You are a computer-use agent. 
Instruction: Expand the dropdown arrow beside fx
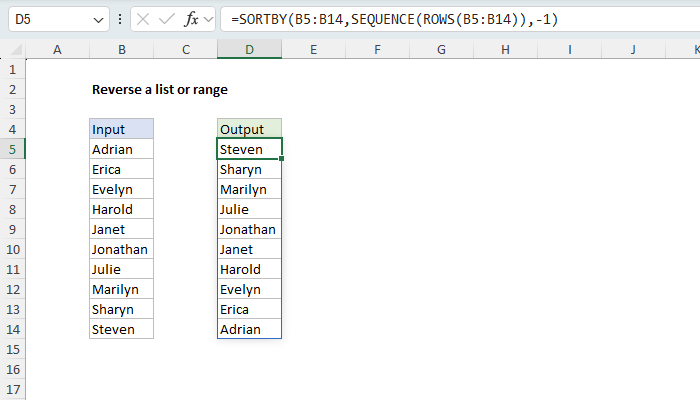[x=208, y=19]
